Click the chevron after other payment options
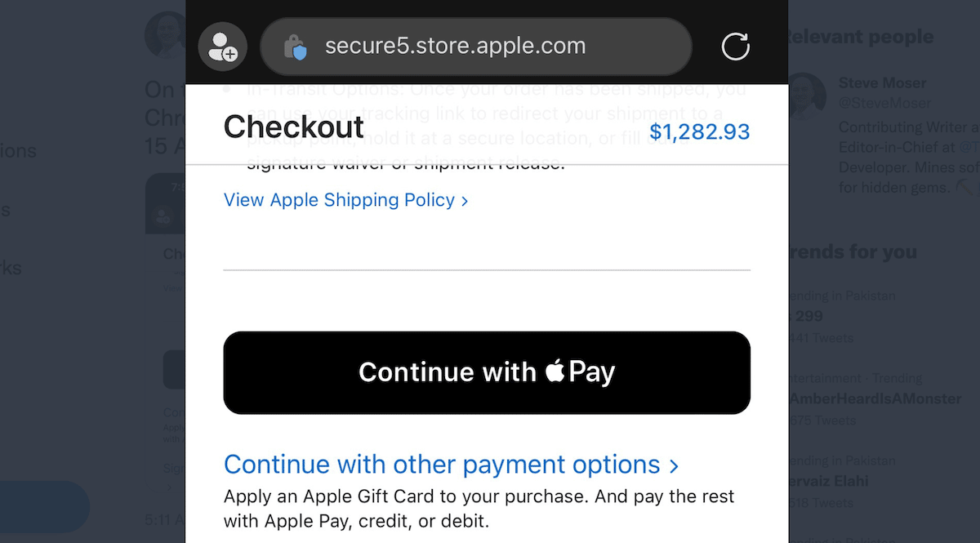 pyautogui.click(x=674, y=466)
